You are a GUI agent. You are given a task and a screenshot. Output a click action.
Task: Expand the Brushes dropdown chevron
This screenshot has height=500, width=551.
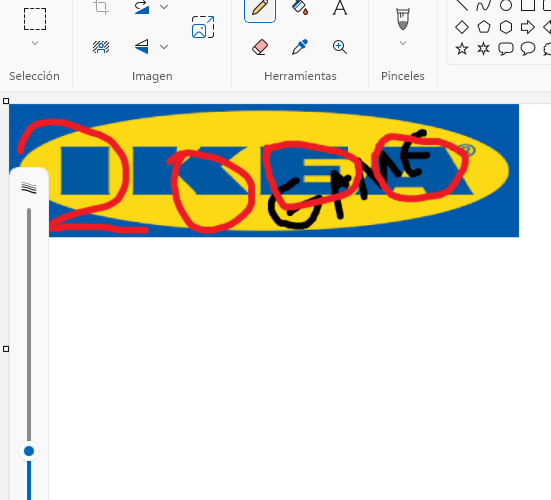tap(403, 43)
